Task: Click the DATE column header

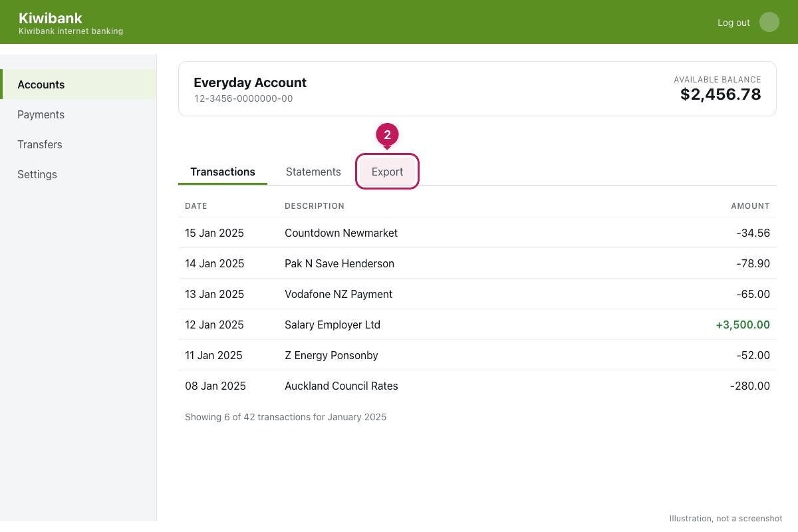Action: click(196, 206)
